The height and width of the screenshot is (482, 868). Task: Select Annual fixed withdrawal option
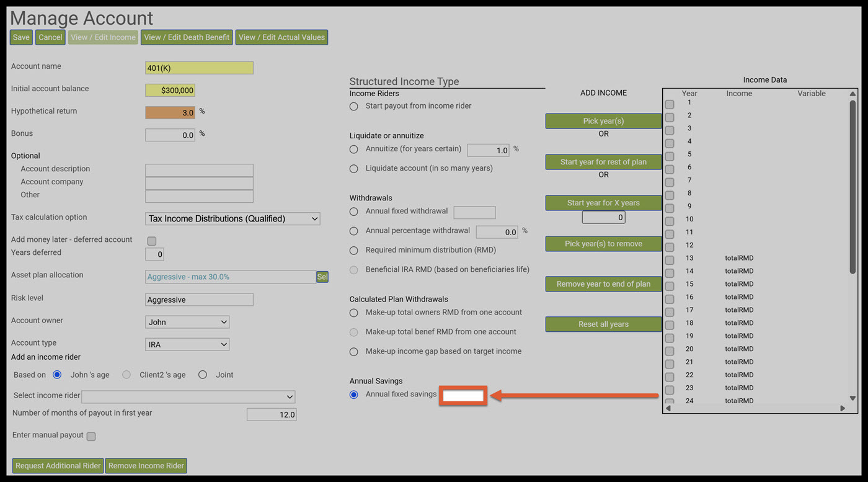pyautogui.click(x=354, y=212)
